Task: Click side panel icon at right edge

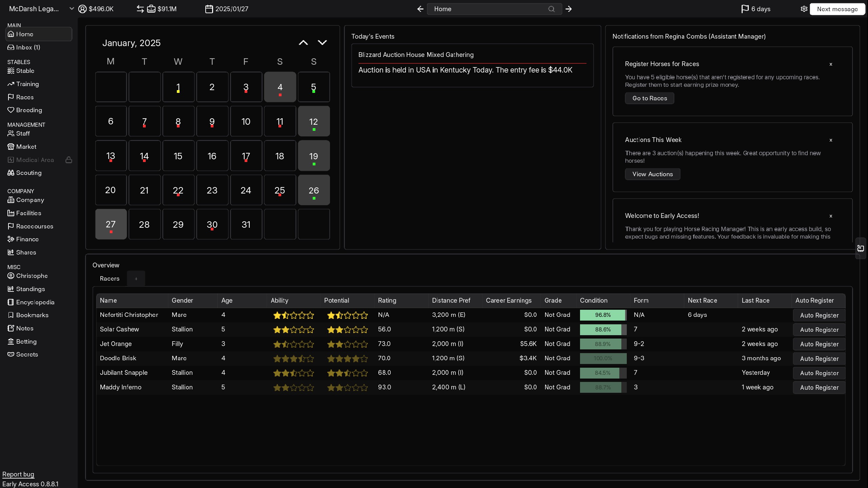Action: (x=861, y=248)
